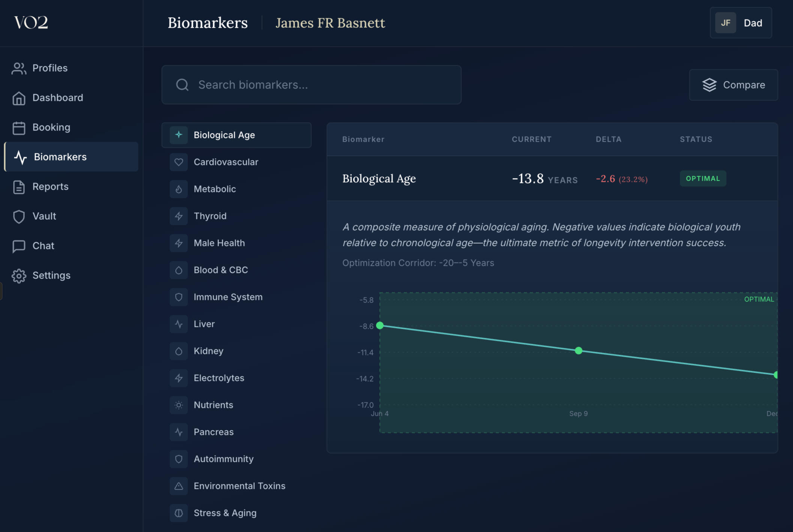The height and width of the screenshot is (532, 793).
Task: Open the Vault shield icon
Action: click(x=19, y=216)
